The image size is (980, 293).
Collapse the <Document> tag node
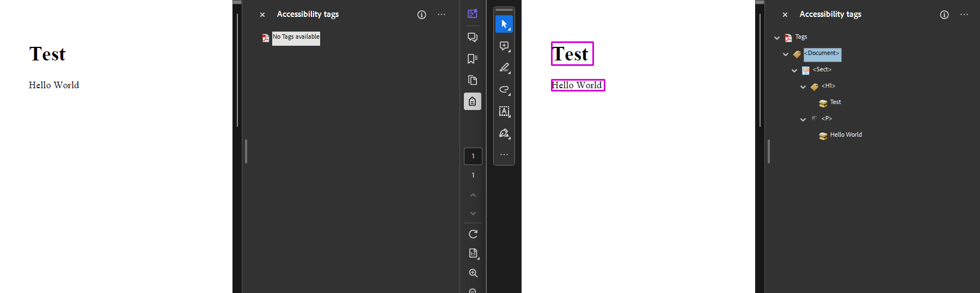coord(786,54)
